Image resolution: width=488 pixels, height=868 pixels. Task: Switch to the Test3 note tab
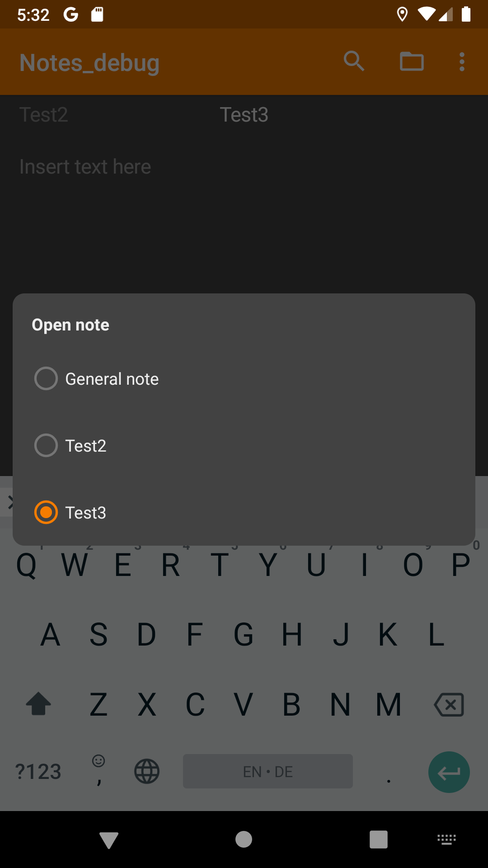click(x=244, y=115)
